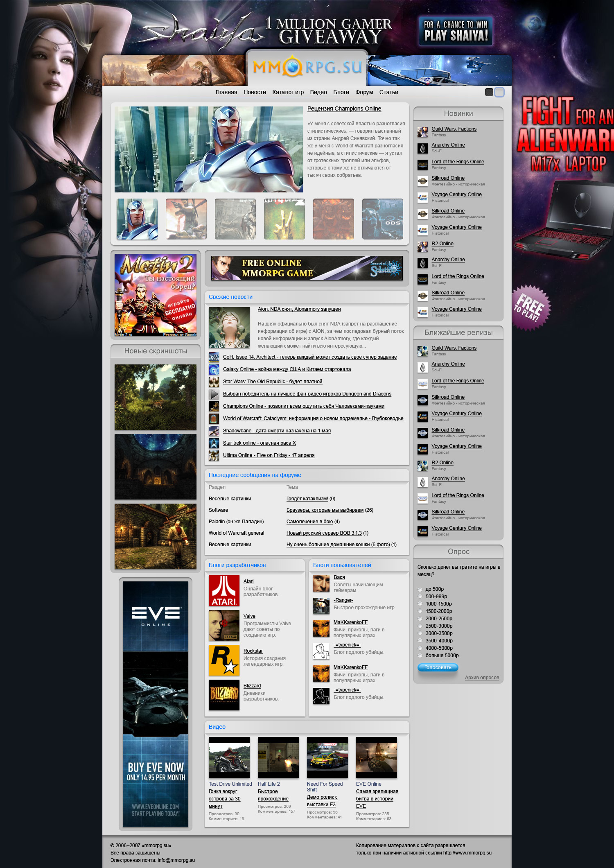Click the 'Play Shaiya!' banner button
Screen dimensions: 614x868
pos(456,31)
